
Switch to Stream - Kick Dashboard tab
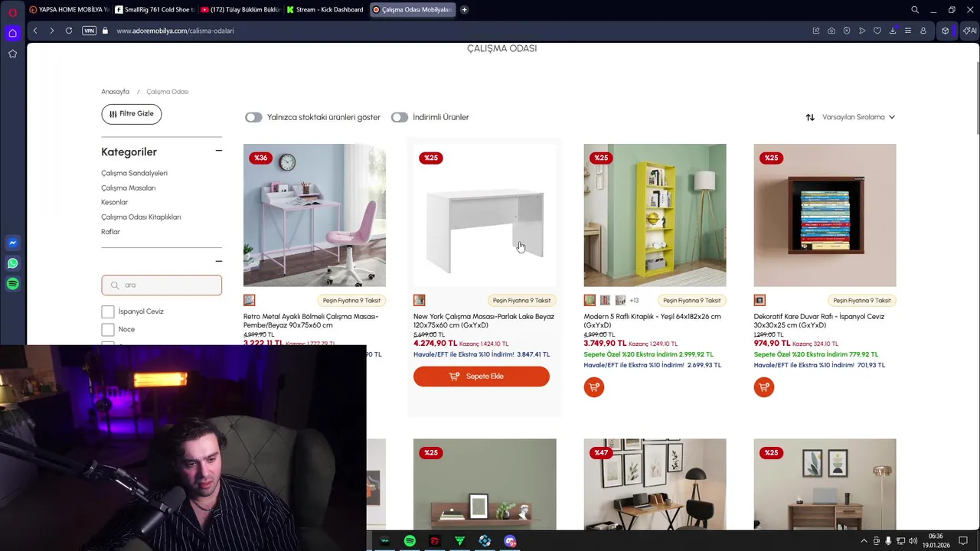tap(325, 10)
